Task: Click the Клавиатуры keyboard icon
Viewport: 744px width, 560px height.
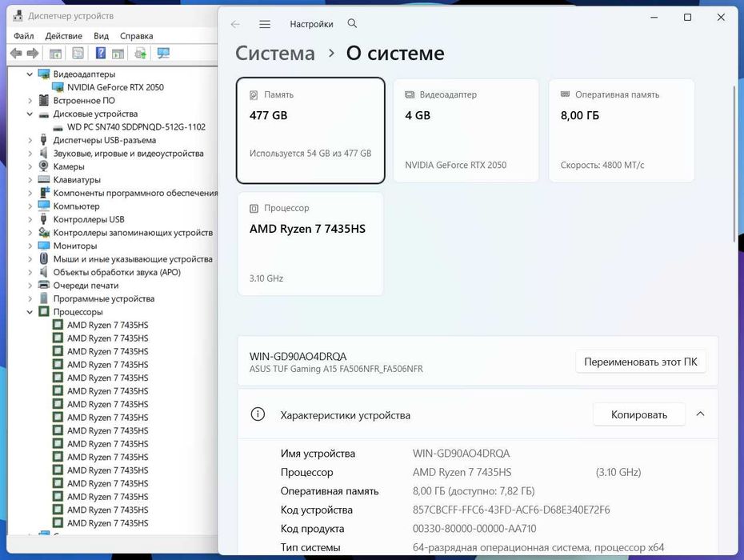Action: (44, 179)
